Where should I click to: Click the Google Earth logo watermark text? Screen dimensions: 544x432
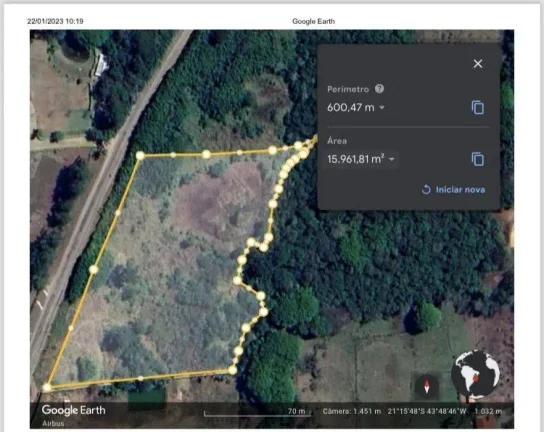coord(74,410)
